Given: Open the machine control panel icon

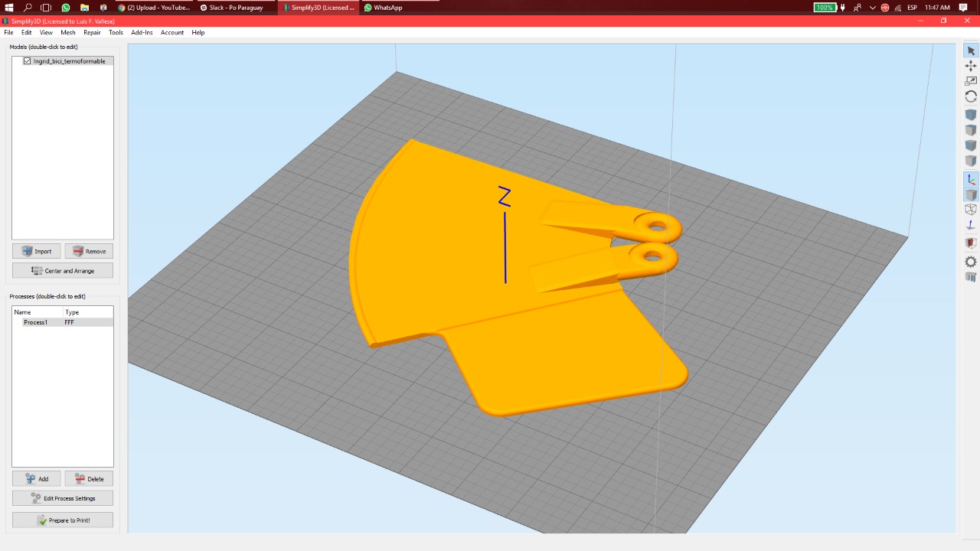Looking at the screenshot, I should (x=971, y=277).
